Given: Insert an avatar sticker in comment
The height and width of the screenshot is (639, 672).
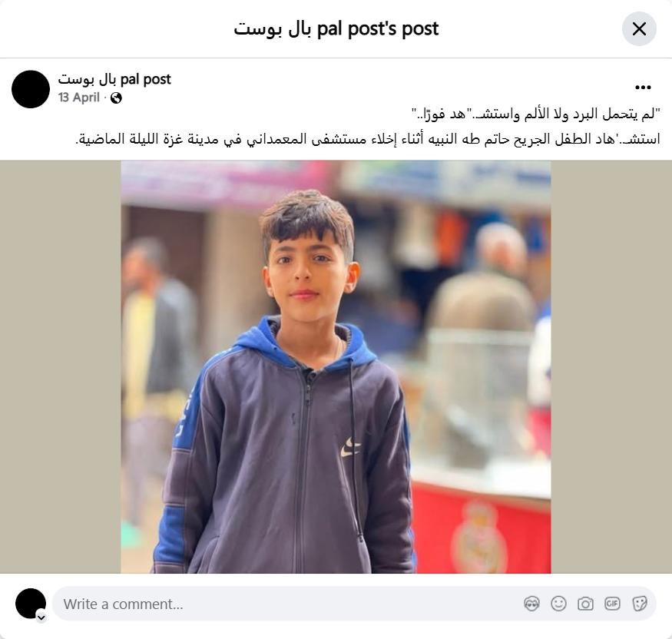Looking at the screenshot, I should coord(532,604).
